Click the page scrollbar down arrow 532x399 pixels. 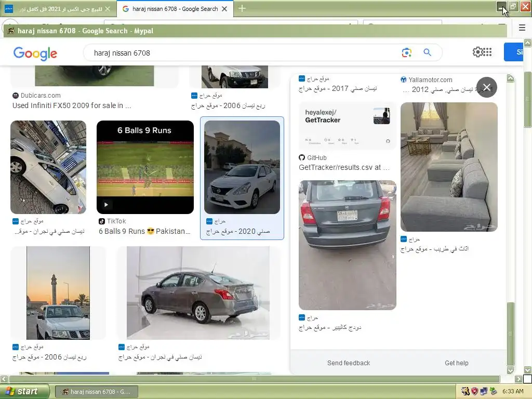[x=528, y=370]
